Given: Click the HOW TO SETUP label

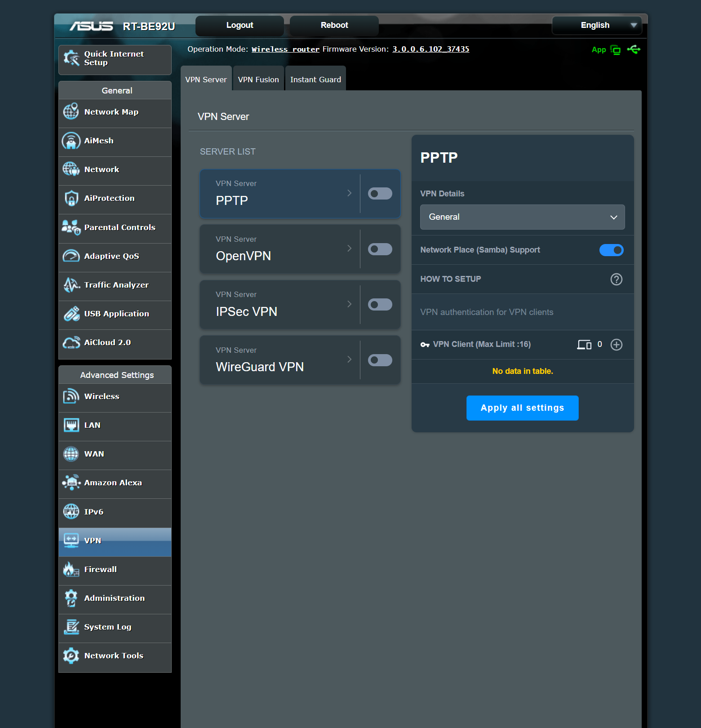Looking at the screenshot, I should (x=450, y=279).
